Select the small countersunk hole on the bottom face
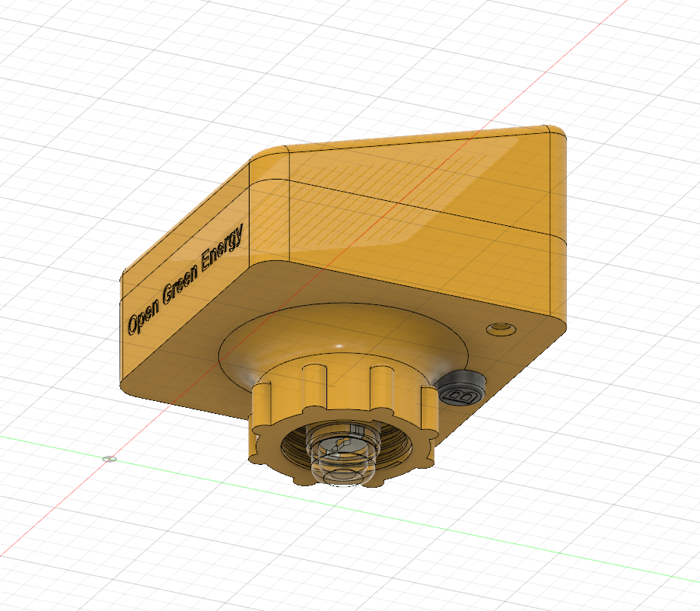700x611 pixels. [501, 329]
